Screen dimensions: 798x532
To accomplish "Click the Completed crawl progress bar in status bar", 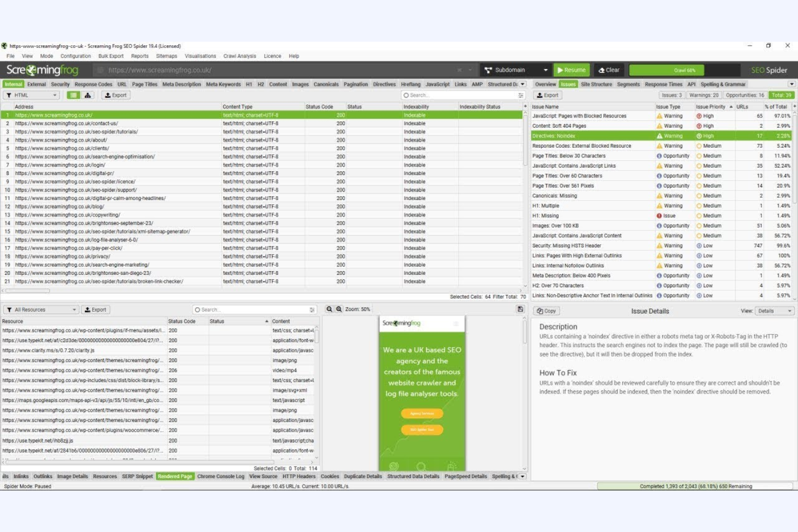I will [x=696, y=486].
